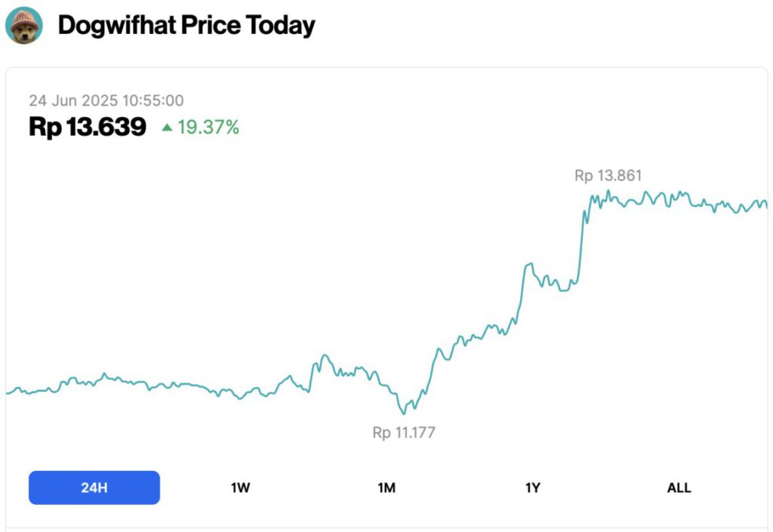Click the Rp 11.177 low label
Viewport: 773px width, 532px height.
coord(404,433)
